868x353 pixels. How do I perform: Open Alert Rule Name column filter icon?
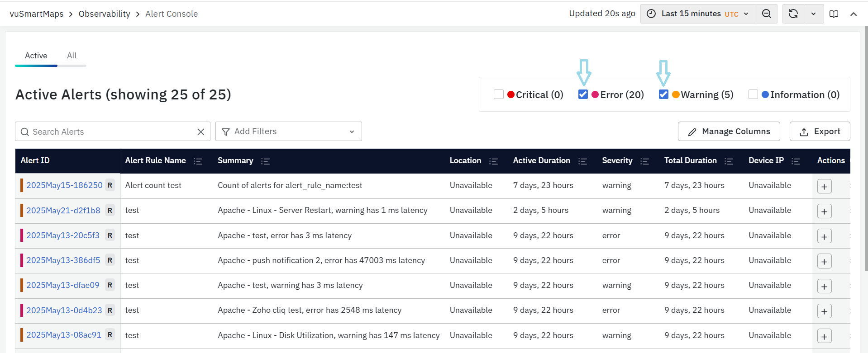pos(198,161)
